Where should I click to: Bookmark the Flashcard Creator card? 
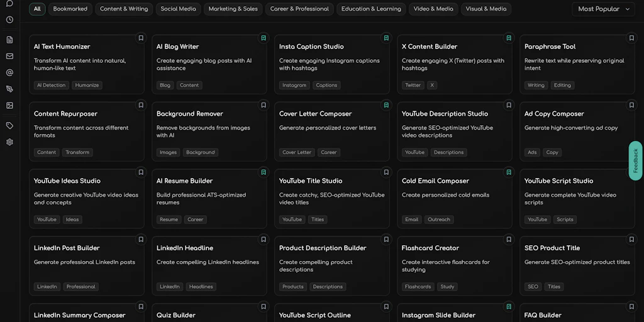(509, 240)
